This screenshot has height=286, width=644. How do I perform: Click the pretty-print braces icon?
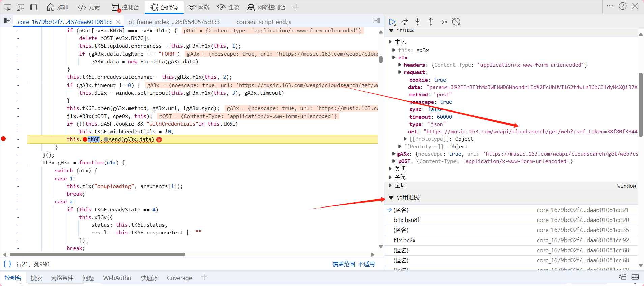coord(7,264)
